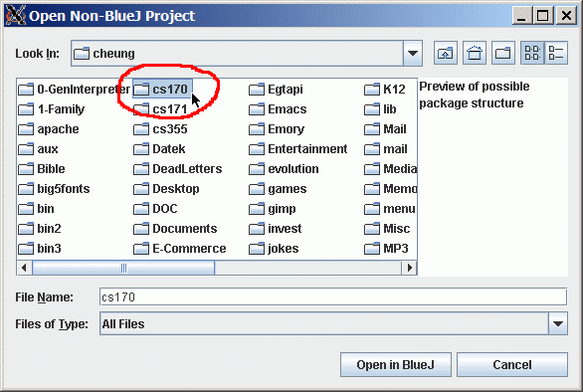Click the K12 folder name
The image size is (583, 392).
coord(394,90)
